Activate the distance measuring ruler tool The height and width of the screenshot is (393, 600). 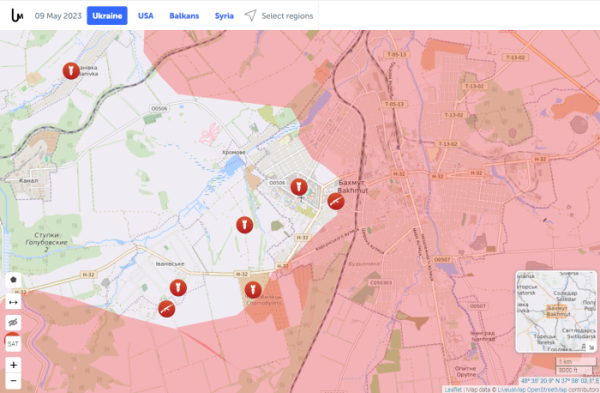(13, 302)
